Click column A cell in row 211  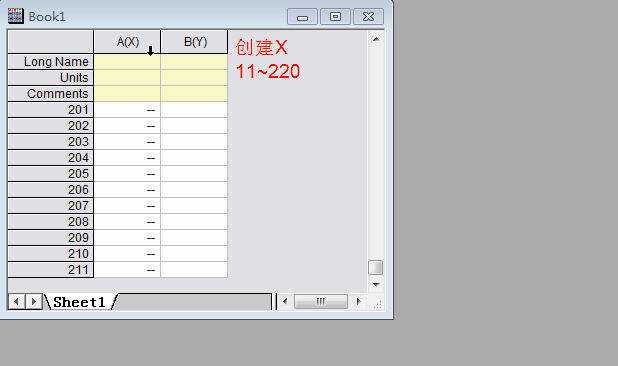(127, 270)
